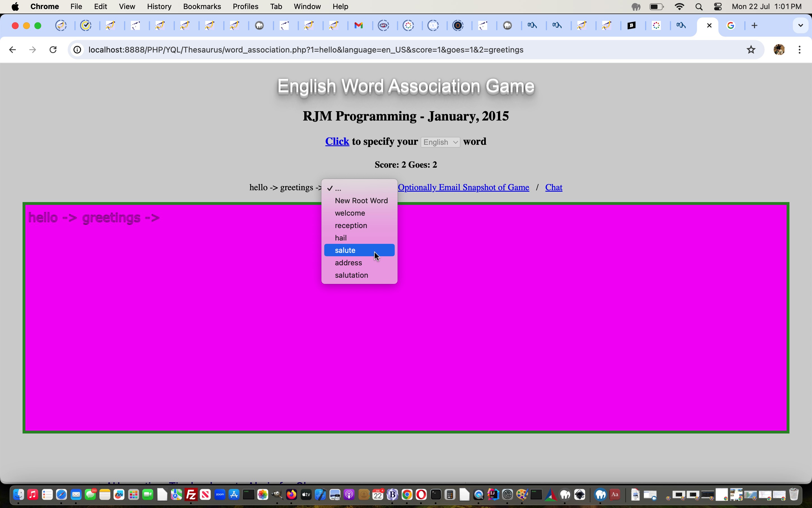Open the History menu

[159, 6]
